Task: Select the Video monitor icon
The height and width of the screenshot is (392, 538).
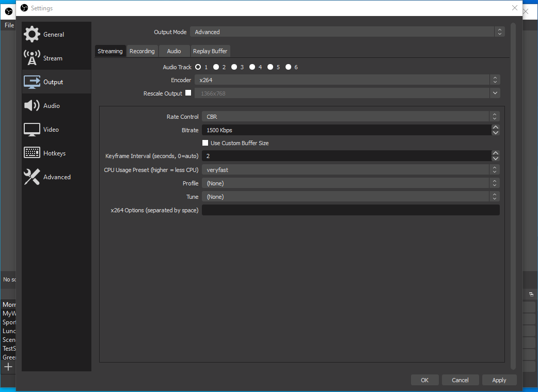Action: coord(32,129)
